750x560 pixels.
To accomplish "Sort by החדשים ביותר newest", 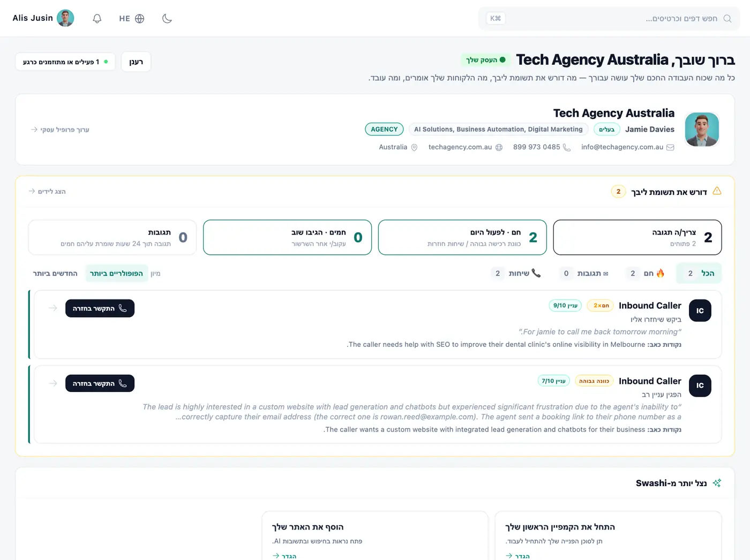I will click(x=55, y=274).
